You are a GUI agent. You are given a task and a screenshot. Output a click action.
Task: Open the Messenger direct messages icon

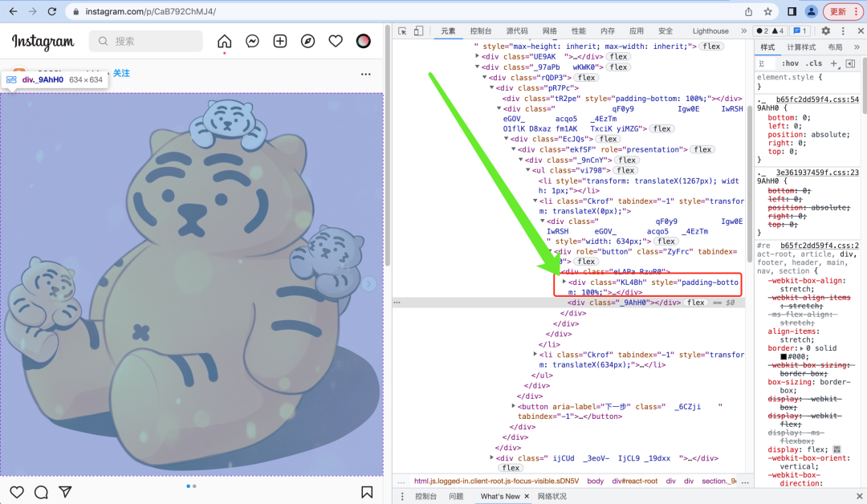click(252, 41)
